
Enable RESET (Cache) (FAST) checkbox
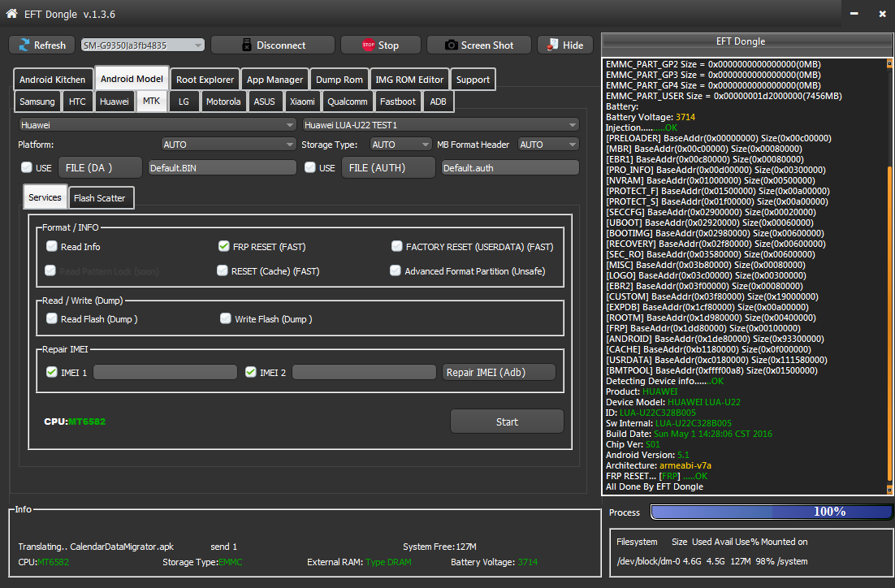pyautogui.click(x=223, y=270)
